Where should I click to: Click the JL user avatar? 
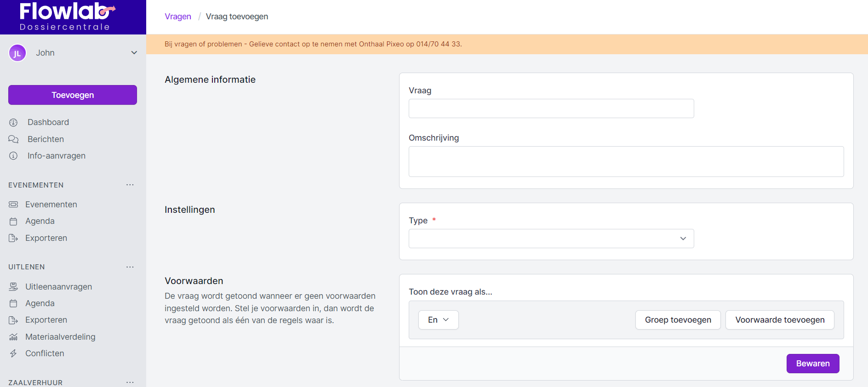[17, 53]
